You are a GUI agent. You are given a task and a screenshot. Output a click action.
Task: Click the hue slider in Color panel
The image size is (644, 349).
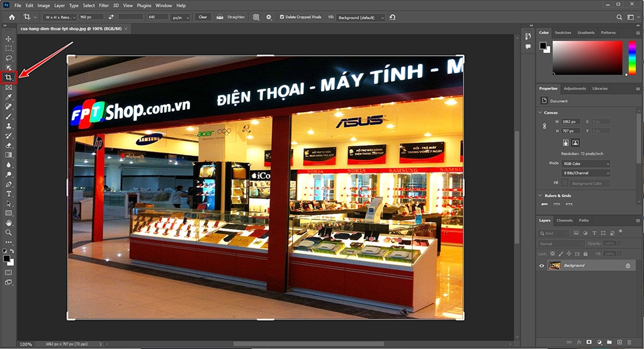632,58
